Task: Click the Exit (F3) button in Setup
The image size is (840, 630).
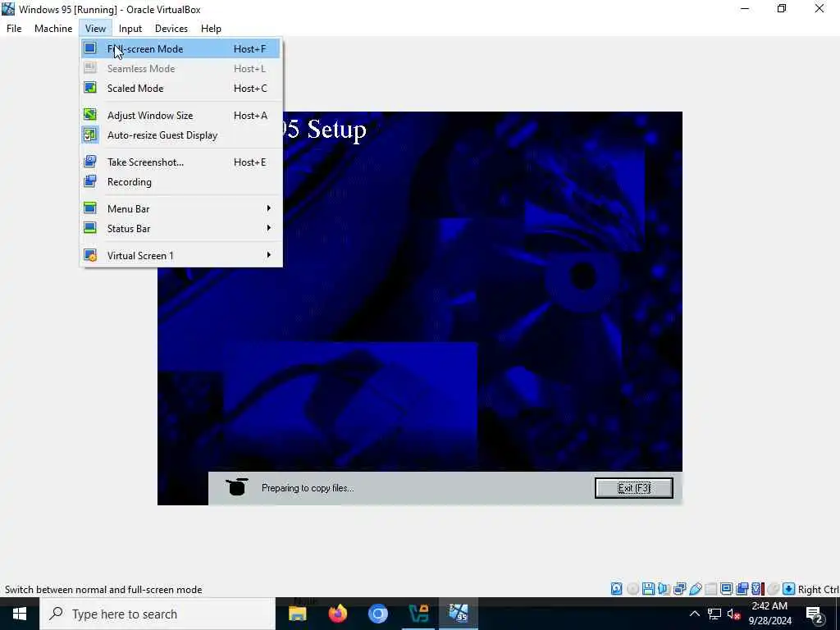Action: pos(634,488)
